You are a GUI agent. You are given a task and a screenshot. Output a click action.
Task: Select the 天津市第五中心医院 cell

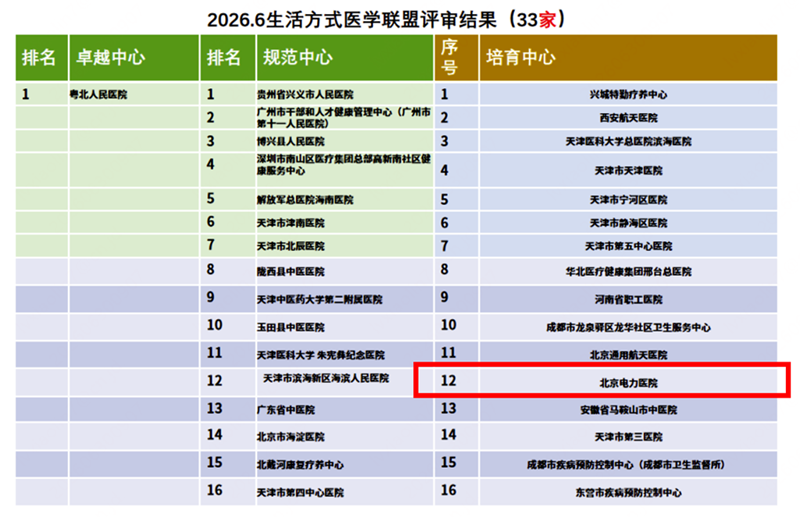point(628,246)
